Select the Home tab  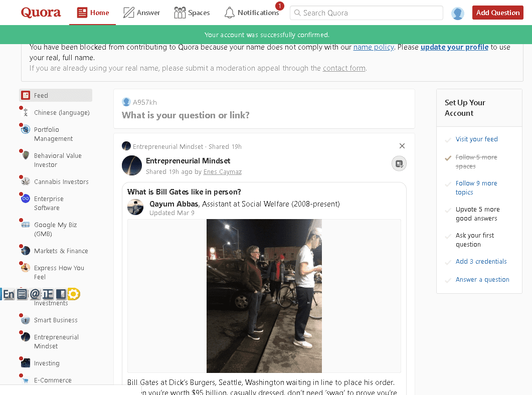pos(93,13)
